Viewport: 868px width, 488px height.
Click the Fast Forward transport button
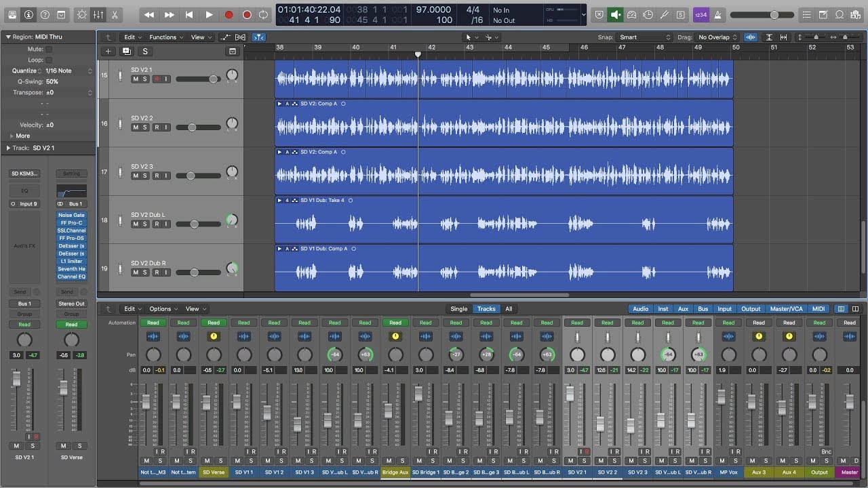pyautogui.click(x=170, y=14)
